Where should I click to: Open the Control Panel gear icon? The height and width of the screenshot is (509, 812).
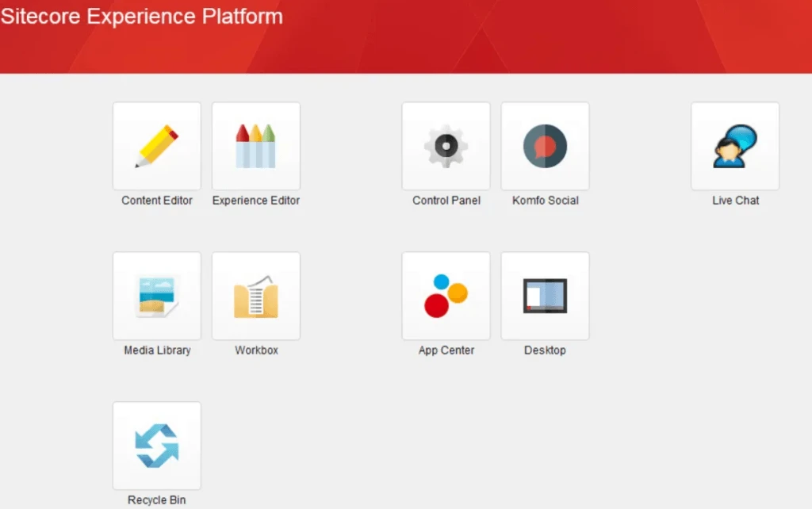point(446,146)
